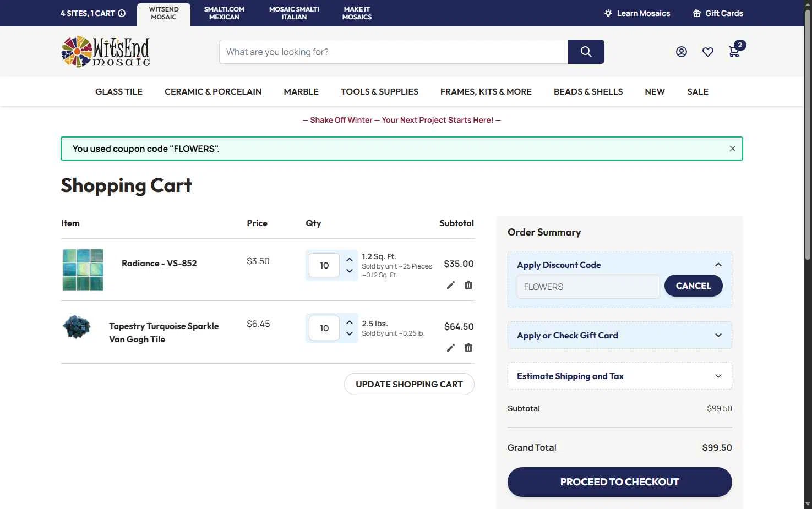
Task: Open the Ceramic & Porcelain menu
Action: pos(213,91)
